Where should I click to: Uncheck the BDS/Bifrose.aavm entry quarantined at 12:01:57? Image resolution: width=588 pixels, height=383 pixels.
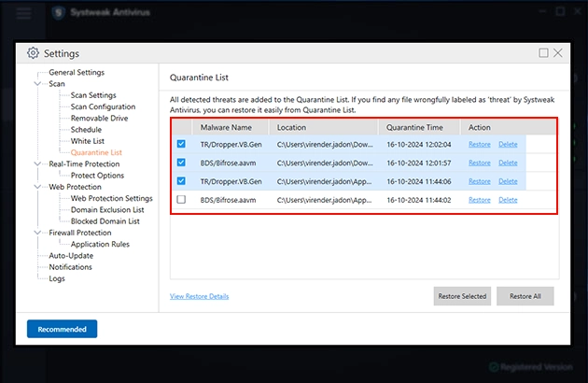[181, 163]
